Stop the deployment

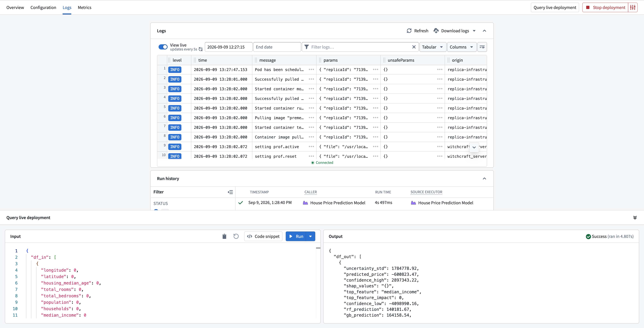(605, 8)
